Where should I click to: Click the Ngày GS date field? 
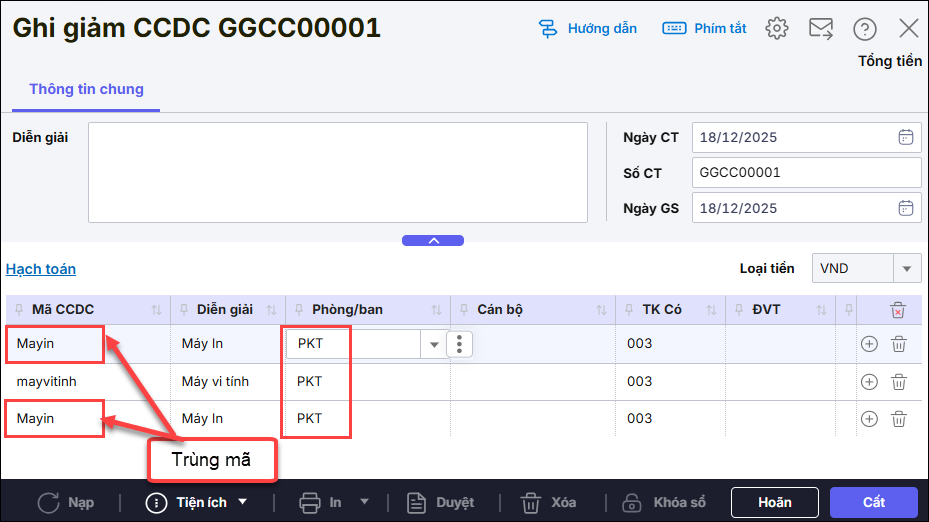(806, 208)
